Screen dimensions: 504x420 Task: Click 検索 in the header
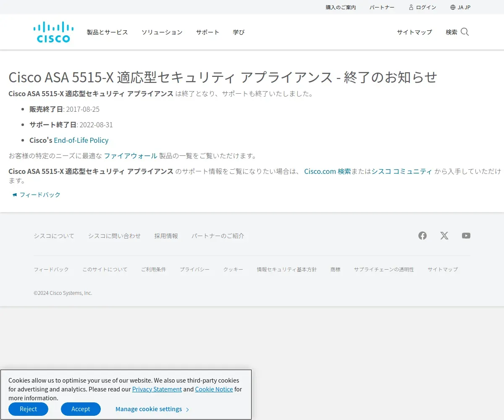451,32
